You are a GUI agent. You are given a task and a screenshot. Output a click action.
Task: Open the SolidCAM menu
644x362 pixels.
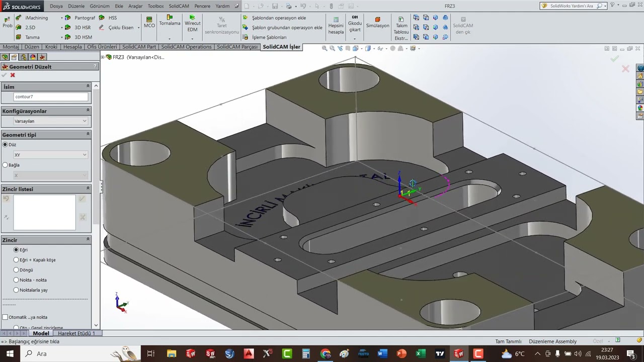click(x=179, y=6)
